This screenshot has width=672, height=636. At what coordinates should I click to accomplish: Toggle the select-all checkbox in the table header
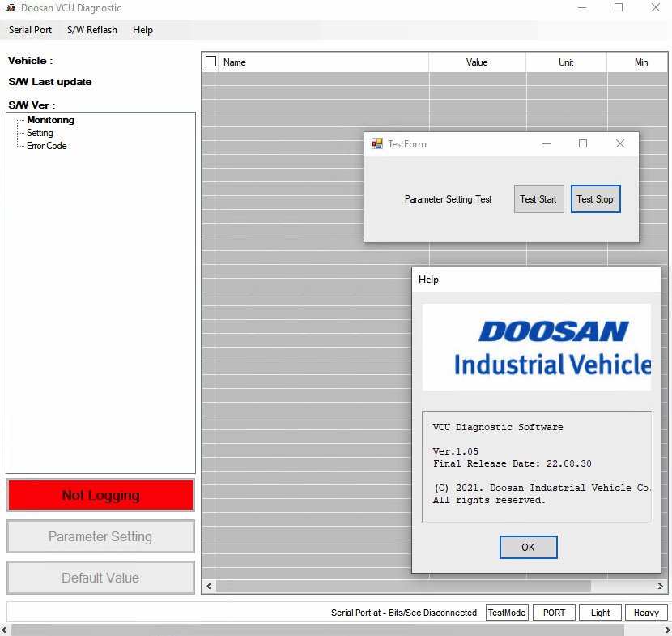pos(211,62)
